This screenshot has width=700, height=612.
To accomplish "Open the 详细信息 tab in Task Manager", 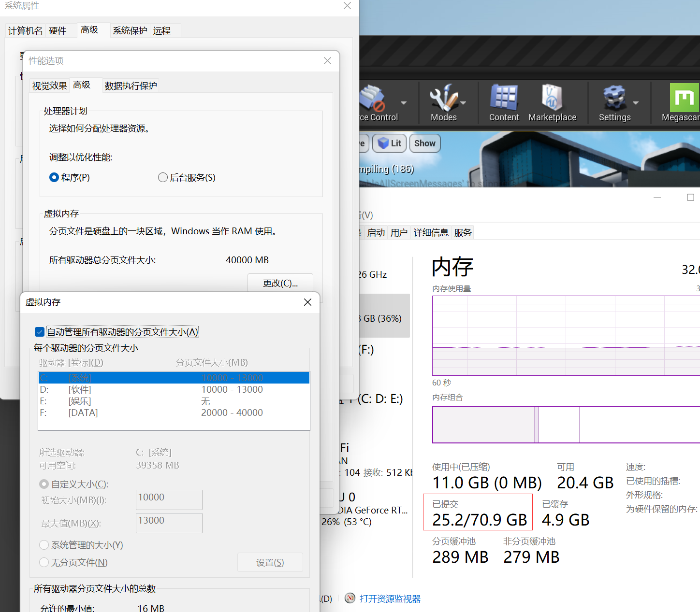I will tap(431, 232).
